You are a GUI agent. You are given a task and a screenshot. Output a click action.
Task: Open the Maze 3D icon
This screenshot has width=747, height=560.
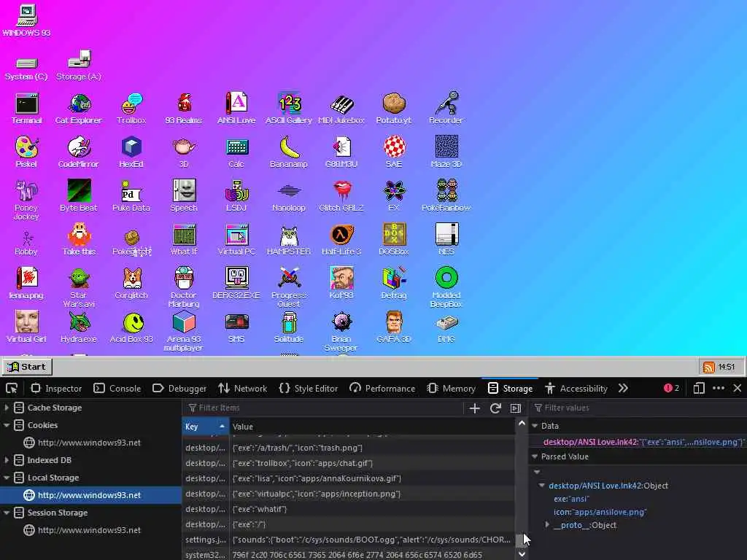pos(446,152)
